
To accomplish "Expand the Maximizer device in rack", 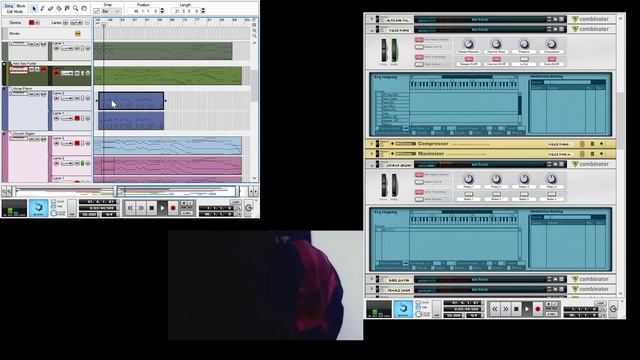I will click(x=372, y=154).
